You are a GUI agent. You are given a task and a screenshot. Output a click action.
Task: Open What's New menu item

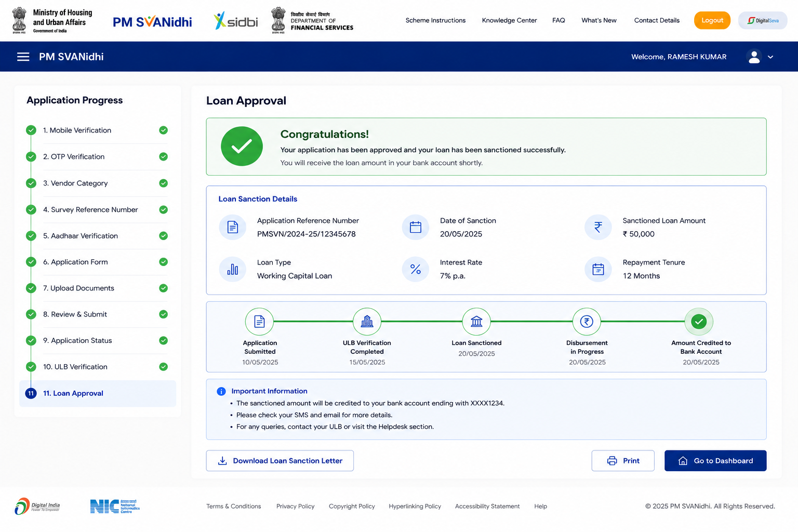[x=599, y=20]
